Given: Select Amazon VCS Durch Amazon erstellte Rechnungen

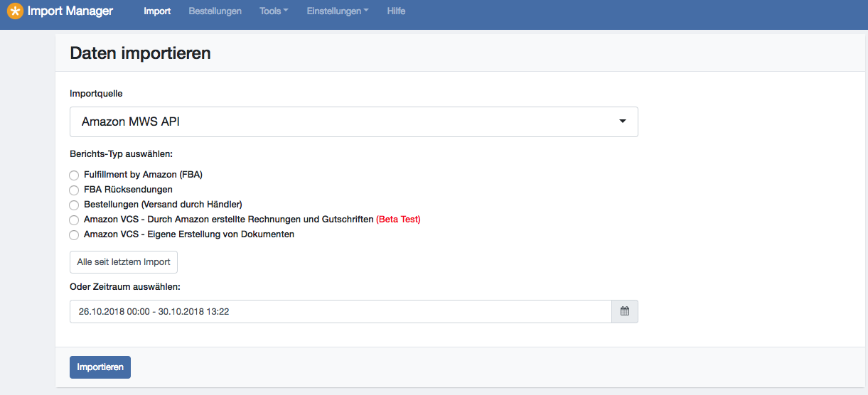Looking at the screenshot, I should point(74,220).
